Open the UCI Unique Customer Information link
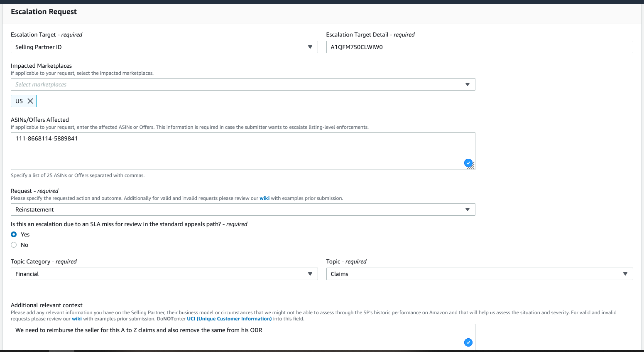644x352 pixels. [x=229, y=319]
